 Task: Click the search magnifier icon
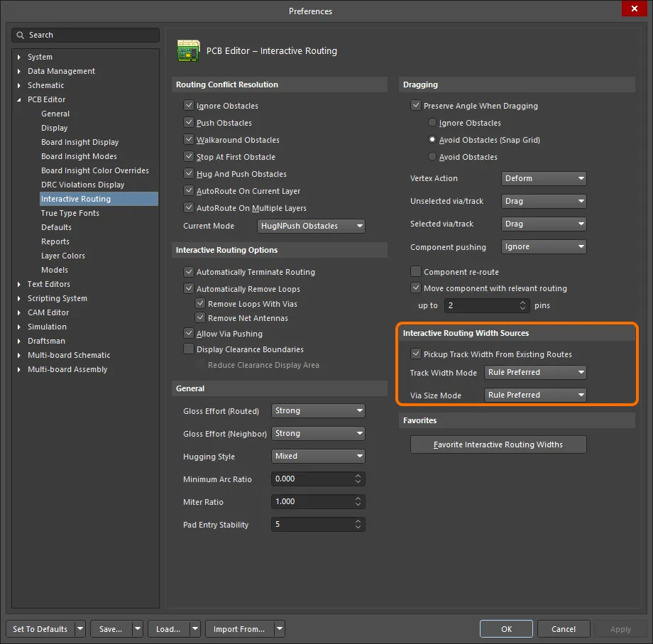[20, 35]
